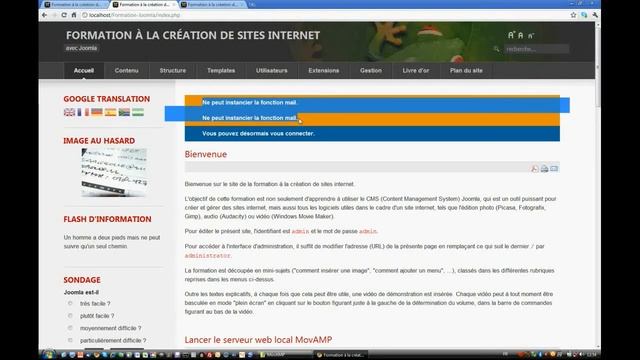
Task: Click the red 'administrator' code text
Action: pyautogui.click(x=208, y=256)
